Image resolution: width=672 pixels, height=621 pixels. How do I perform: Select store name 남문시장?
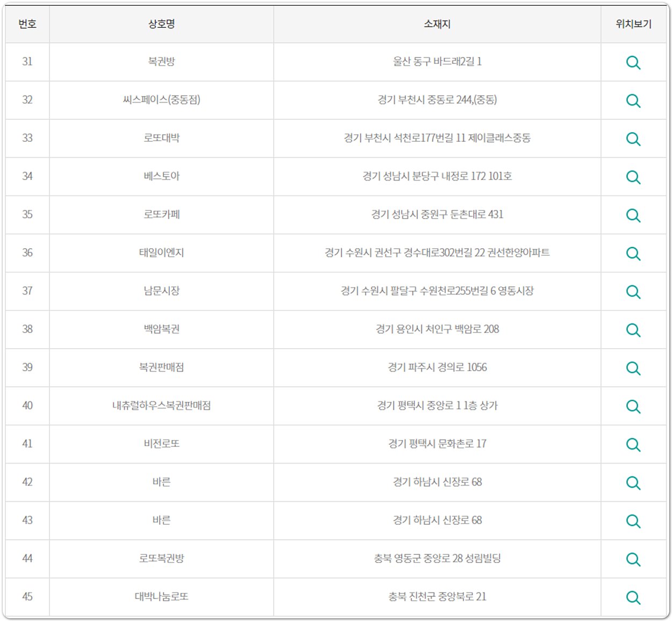161,291
